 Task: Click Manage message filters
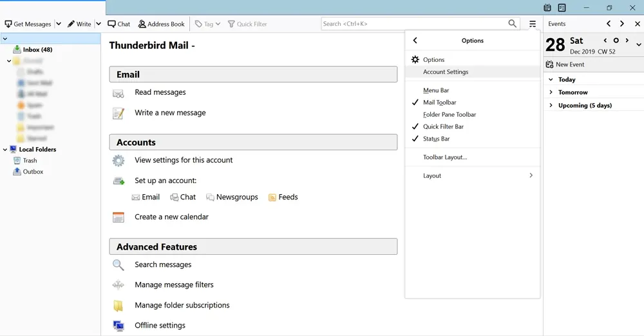(x=174, y=284)
